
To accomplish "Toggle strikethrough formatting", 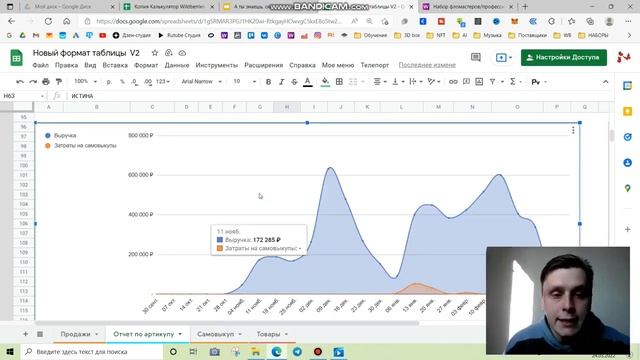I will [294, 82].
